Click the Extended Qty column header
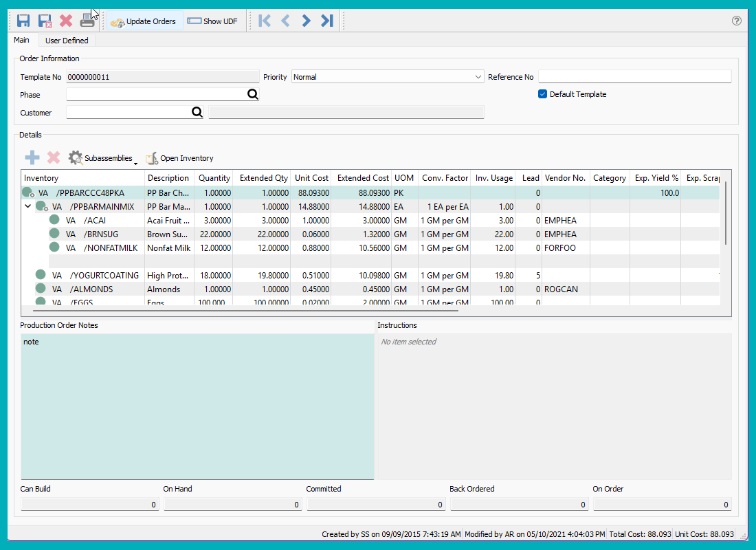Viewport: 756px width, 550px height. pos(263,178)
